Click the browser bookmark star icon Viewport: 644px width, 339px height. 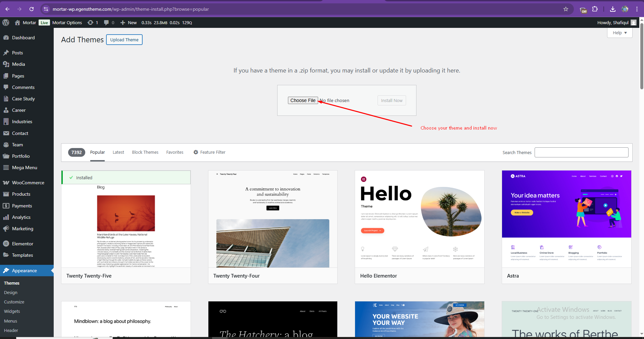566,9
